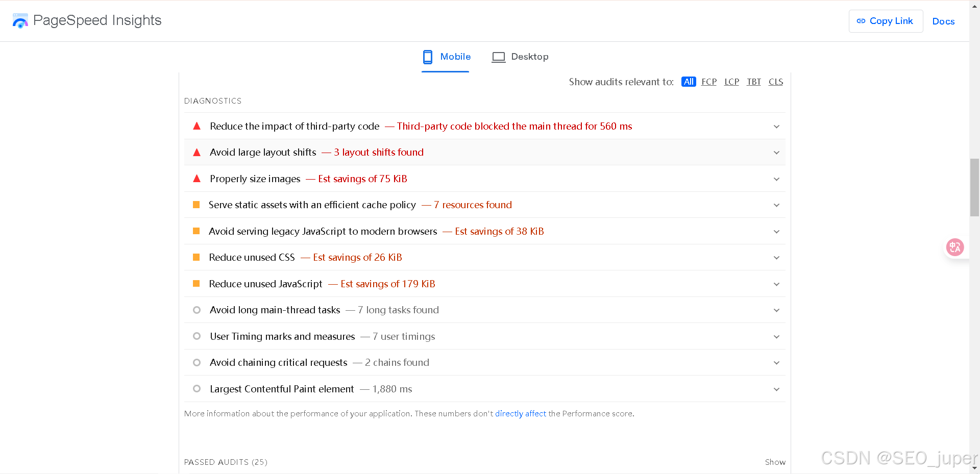Screen dimensions: 980x474
Task: Select the All audits filter
Action: click(689, 82)
